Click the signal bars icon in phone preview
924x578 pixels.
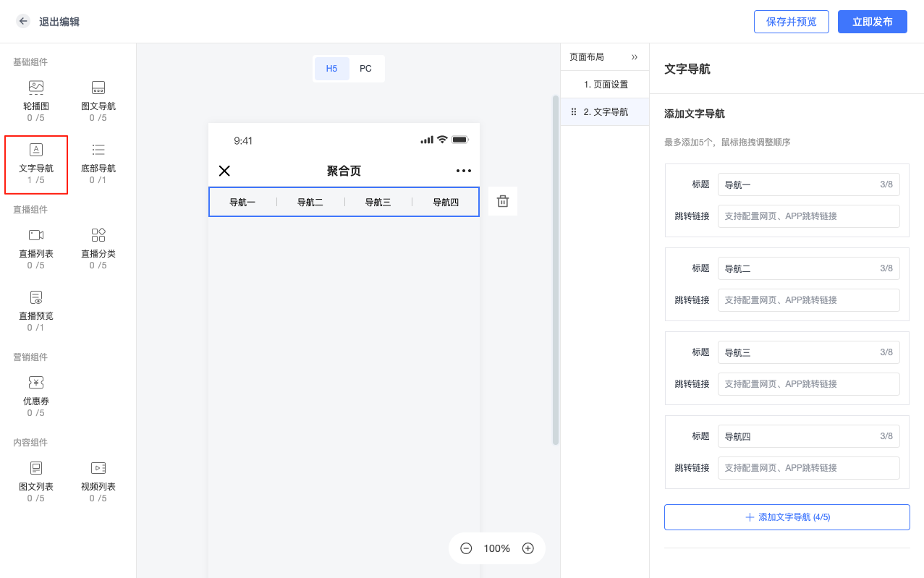427,140
